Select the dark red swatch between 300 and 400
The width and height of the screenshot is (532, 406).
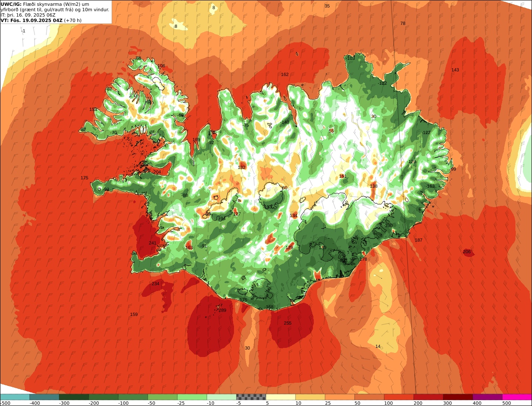click(458, 397)
